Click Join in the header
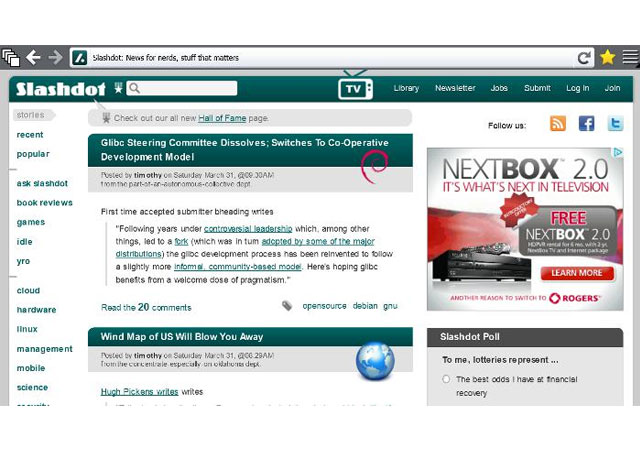Viewport: 640px width, 450px height. click(612, 88)
